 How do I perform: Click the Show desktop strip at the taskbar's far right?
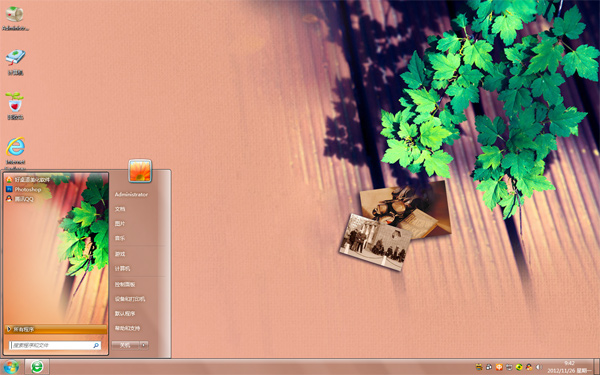click(596, 367)
